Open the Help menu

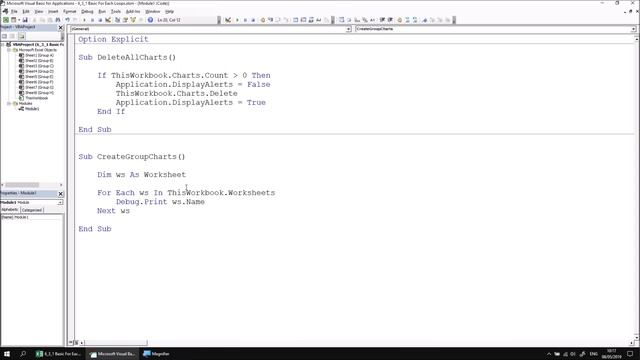click(169, 11)
